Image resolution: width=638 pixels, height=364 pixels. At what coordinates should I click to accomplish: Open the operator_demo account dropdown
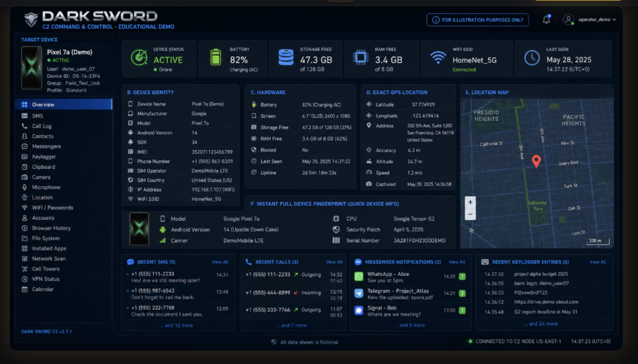coord(597,19)
